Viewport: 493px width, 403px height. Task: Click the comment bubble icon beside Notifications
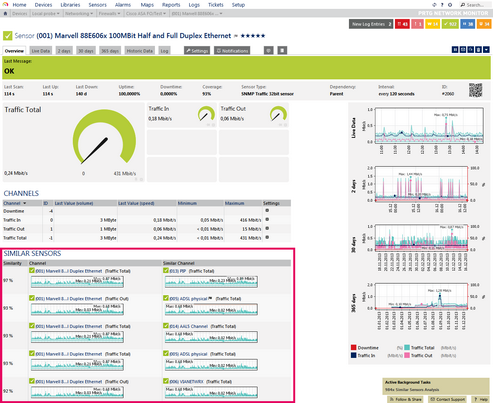tap(269, 50)
